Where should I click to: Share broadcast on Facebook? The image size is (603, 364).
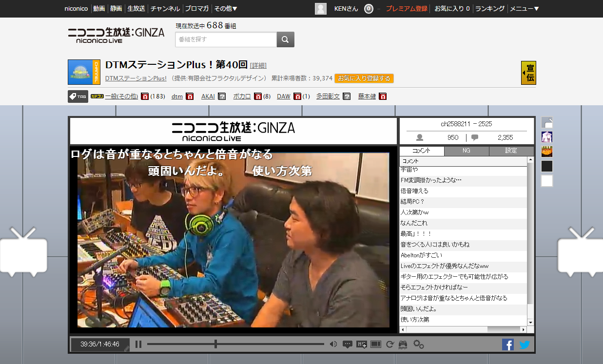click(x=508, y=345)
